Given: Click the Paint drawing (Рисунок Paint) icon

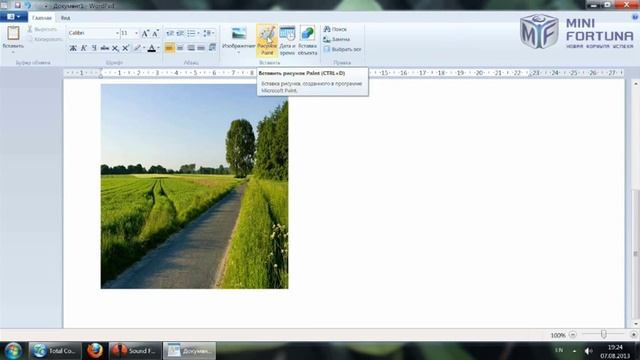Looking at the screenshot, I should [x=267, y=40].
